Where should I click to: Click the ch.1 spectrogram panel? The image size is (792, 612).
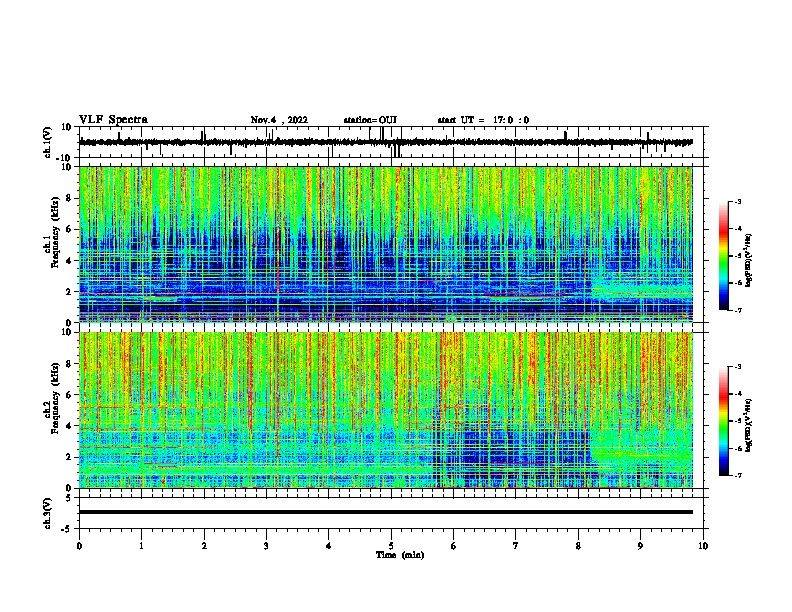[x=386, y=244]
